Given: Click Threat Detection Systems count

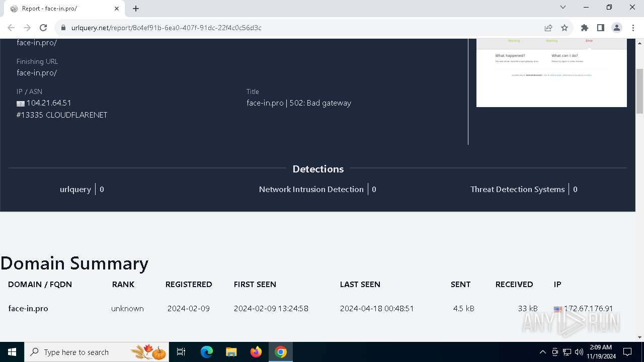Looking at the screenshot, I should (575, 189).
